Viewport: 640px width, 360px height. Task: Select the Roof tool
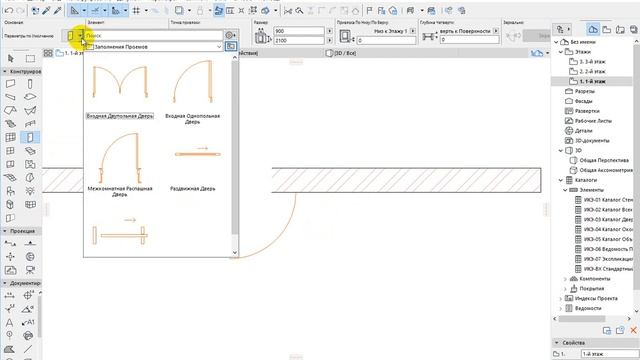pyautogui.click(x=11, y=111)
